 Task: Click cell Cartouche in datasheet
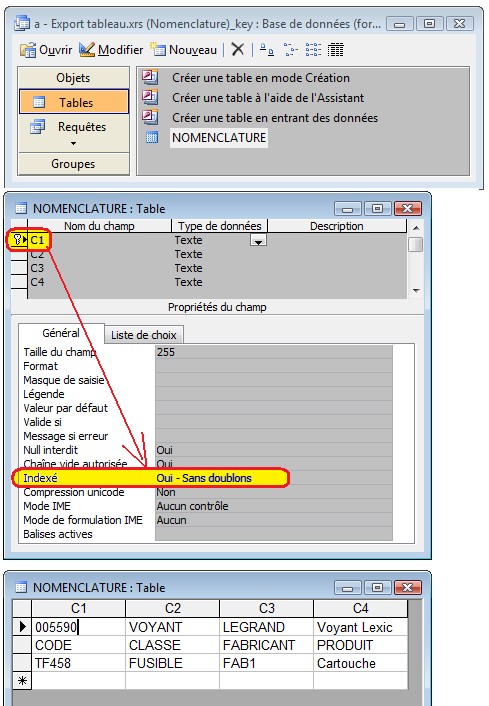360,663
